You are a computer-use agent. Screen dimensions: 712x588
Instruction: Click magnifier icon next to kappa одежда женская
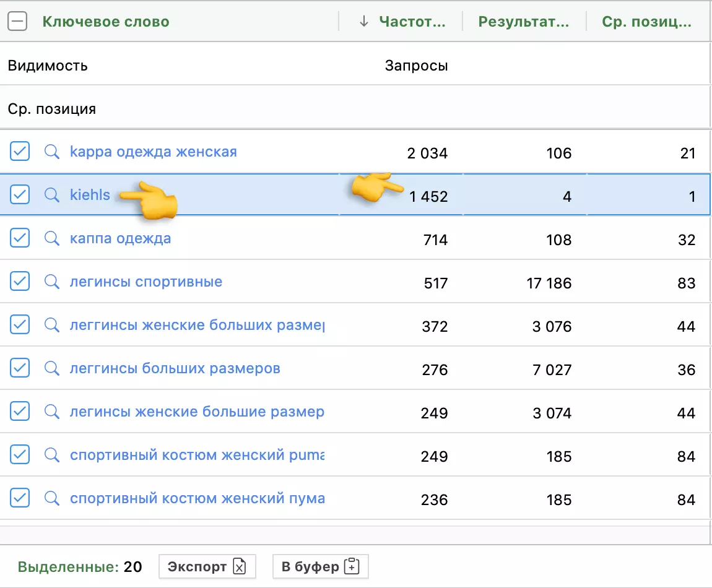click(x=52, y=152)
